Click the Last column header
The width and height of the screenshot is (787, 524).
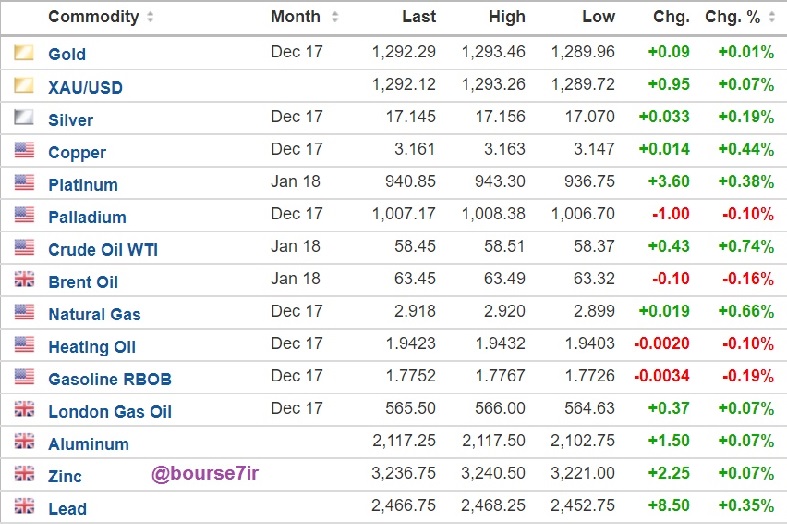tap(419, 17)
